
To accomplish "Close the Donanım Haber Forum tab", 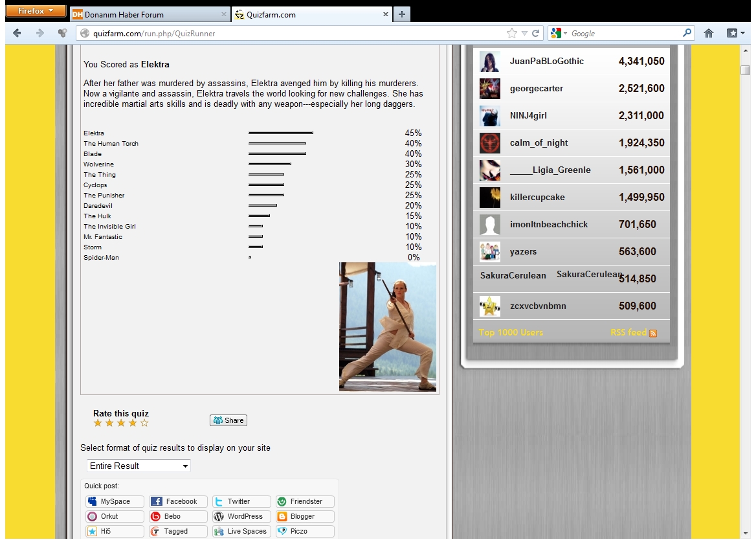I will click(224, 14).
